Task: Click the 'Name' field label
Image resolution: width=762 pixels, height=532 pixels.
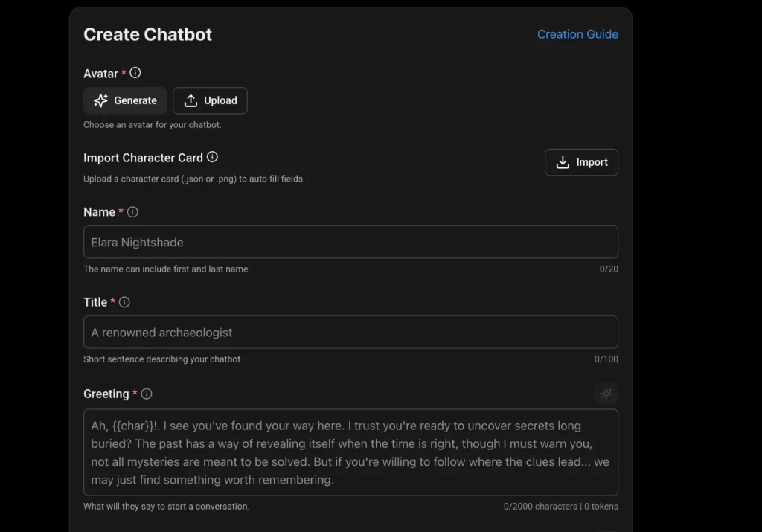Action: click(x=99, y=212)
